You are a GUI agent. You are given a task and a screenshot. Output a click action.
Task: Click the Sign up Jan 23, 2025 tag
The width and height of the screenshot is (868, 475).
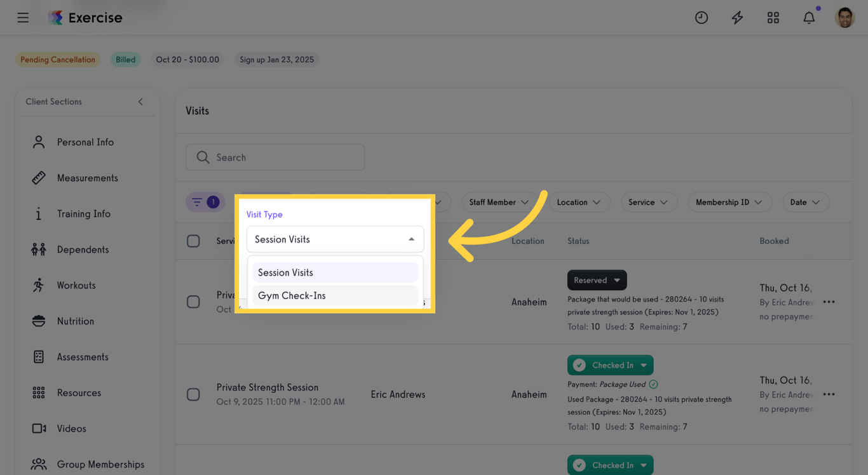(276, 60)
